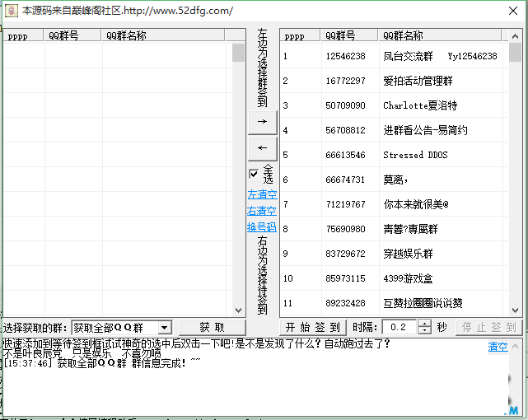Click the application icon in title bar
The width and height of the screenshot is (528, 420).
[x=12, y=11]
